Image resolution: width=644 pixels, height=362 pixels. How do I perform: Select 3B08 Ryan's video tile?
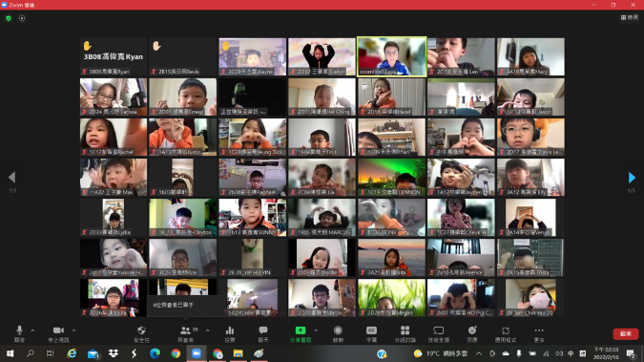(x=114, y=56)
